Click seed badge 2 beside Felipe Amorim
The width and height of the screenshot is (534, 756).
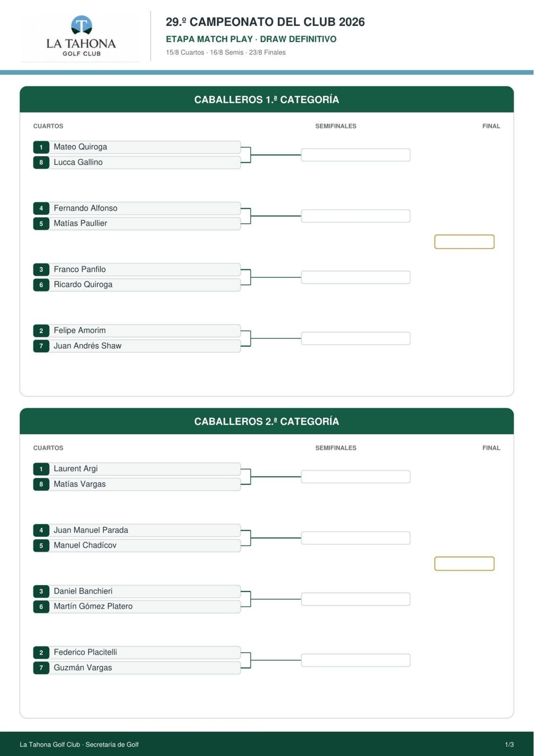click(41, 331)
